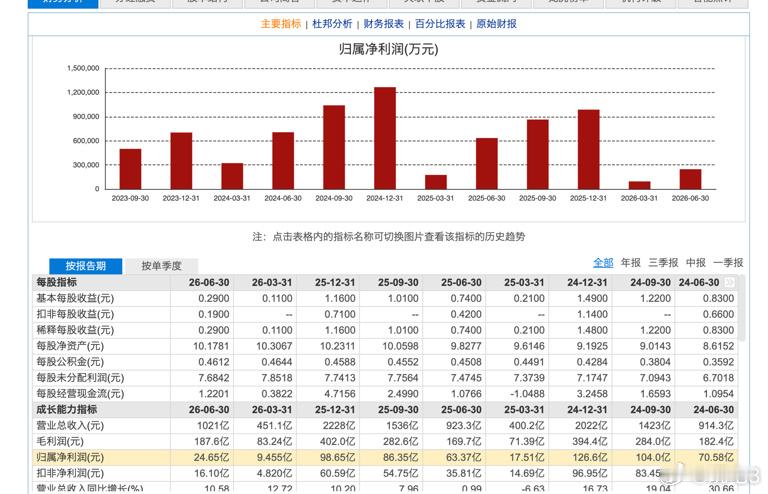Click the highlighted 归属净利润(元) indicator name
768x494 pixels.
pos(70,457)
